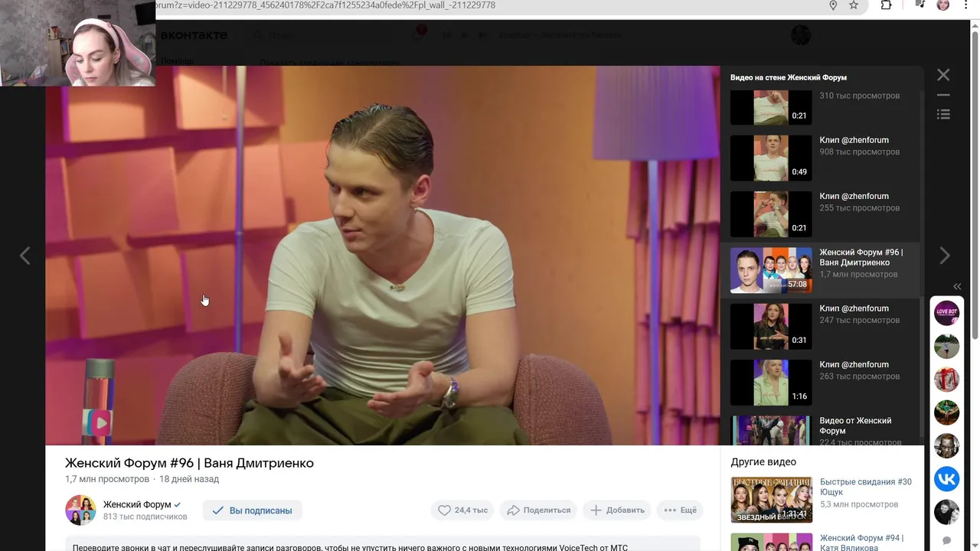The height and width of the screenshot is (551, 980).
Task: Open the Быстрые свидания #30 thumbnail
Action: (x=771, y=500)
